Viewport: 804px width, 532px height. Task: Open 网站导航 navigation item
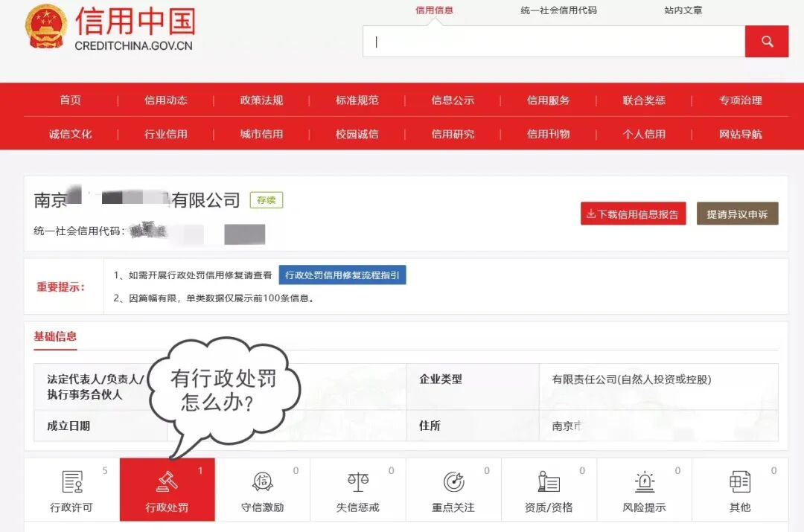[740, 134]
